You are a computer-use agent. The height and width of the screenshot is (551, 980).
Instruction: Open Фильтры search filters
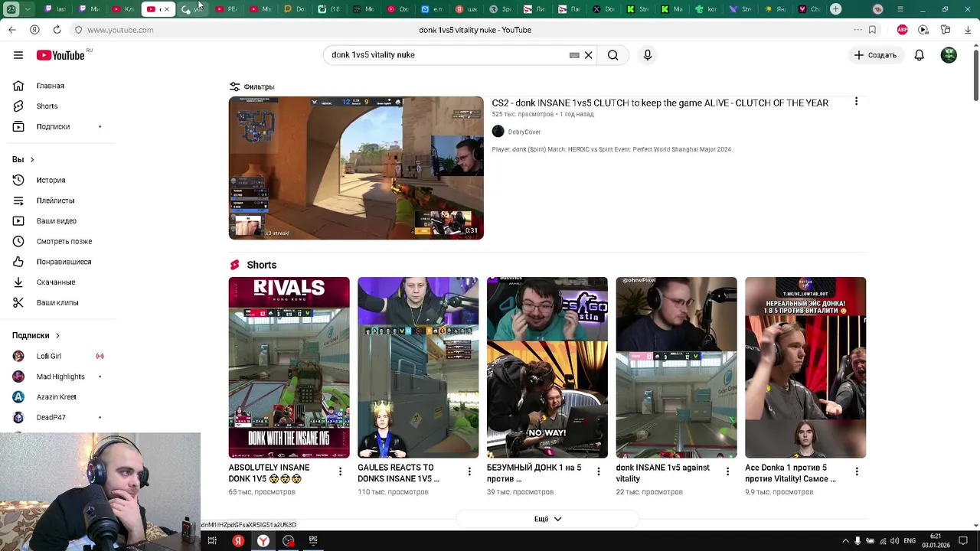[252, 86]
